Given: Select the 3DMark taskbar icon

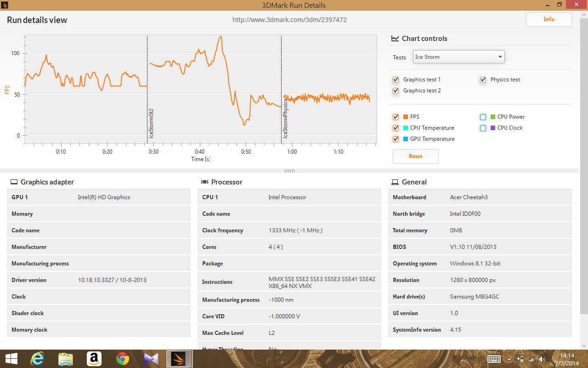Looking at the screenshot, I should tap(179, 358).
